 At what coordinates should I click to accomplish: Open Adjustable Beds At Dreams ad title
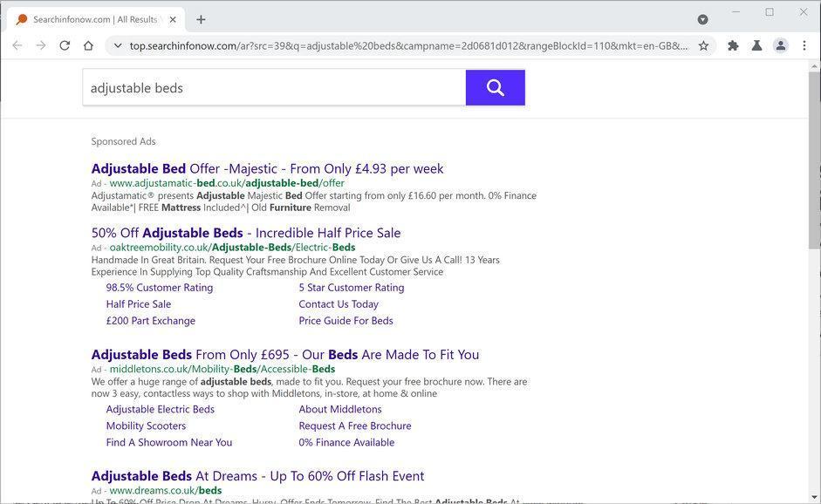coord(257,476)
